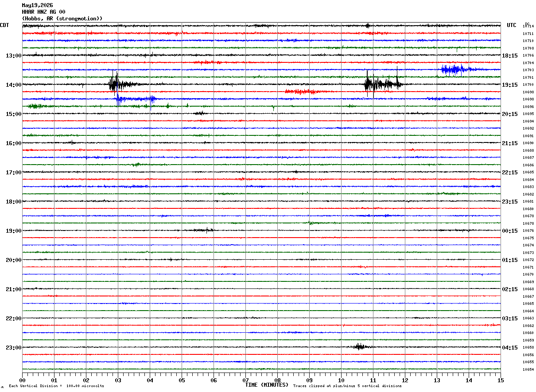Click the HHAR HNZ AG 00 station title
Image resolution: width=536 pixels, height=392 pixels.
(43, 12)
